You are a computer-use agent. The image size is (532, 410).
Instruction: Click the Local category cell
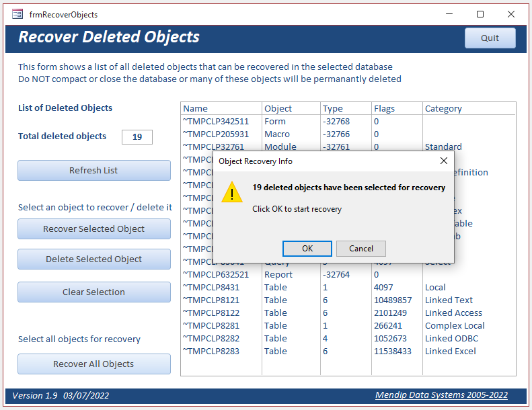435,288
